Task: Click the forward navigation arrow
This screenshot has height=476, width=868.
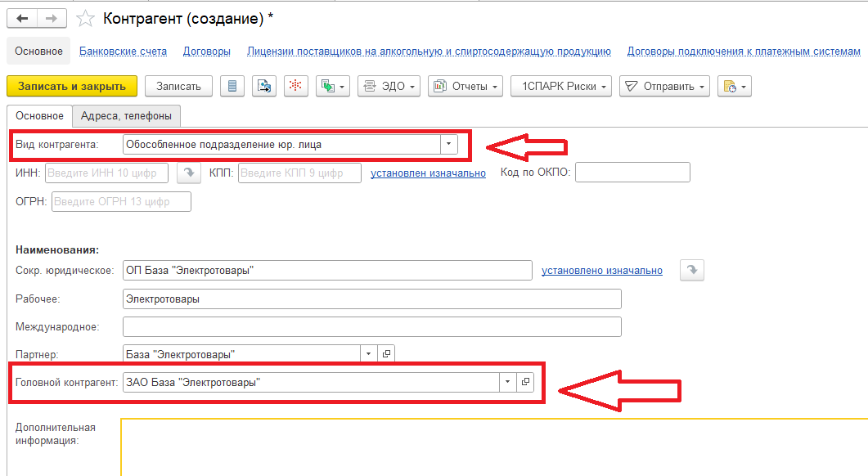Action: (52, 17)
